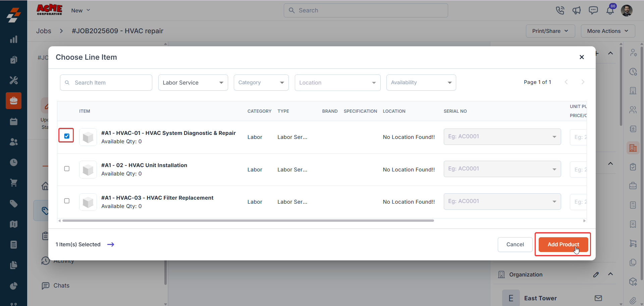644x306 pixels.
Task: Click thumbnail of HVAC Filter Replacement item
Action: pos(88,202)
